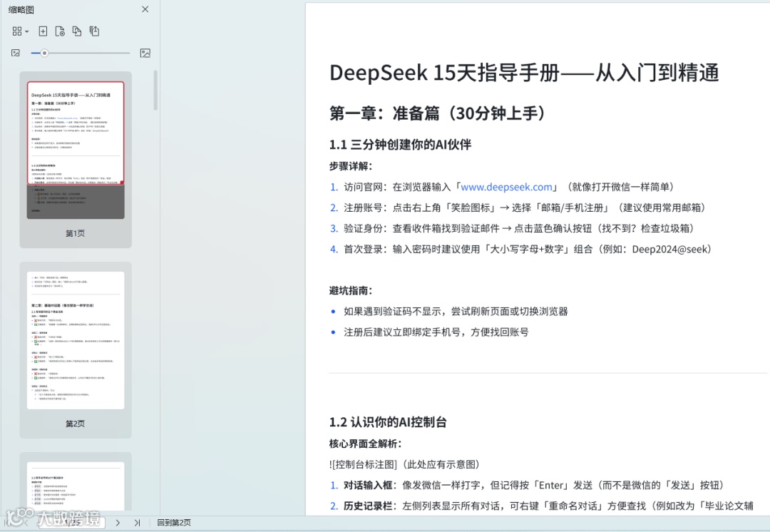The width and height of the screenshot is (770, 532).
Task: Open the thumbnail grid layout dropdown
Action: point(20,31)
